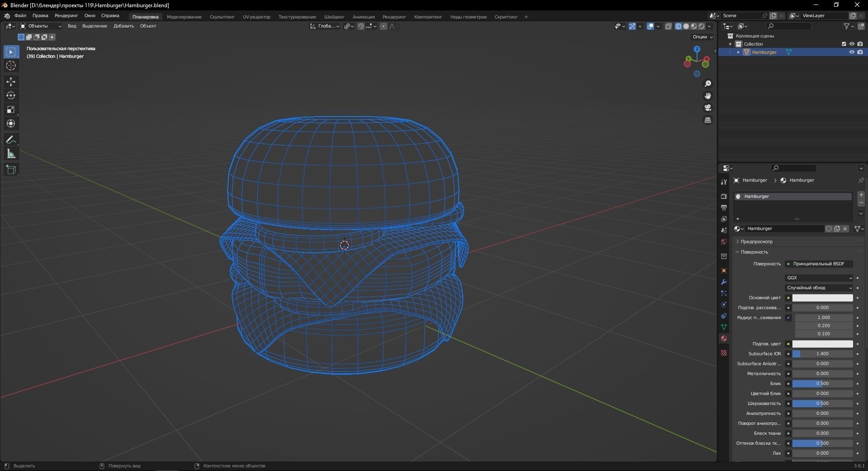The image size is (868, 471).
Task: Switch to Моделирование workspace tab
Action: tap(184, 17)
